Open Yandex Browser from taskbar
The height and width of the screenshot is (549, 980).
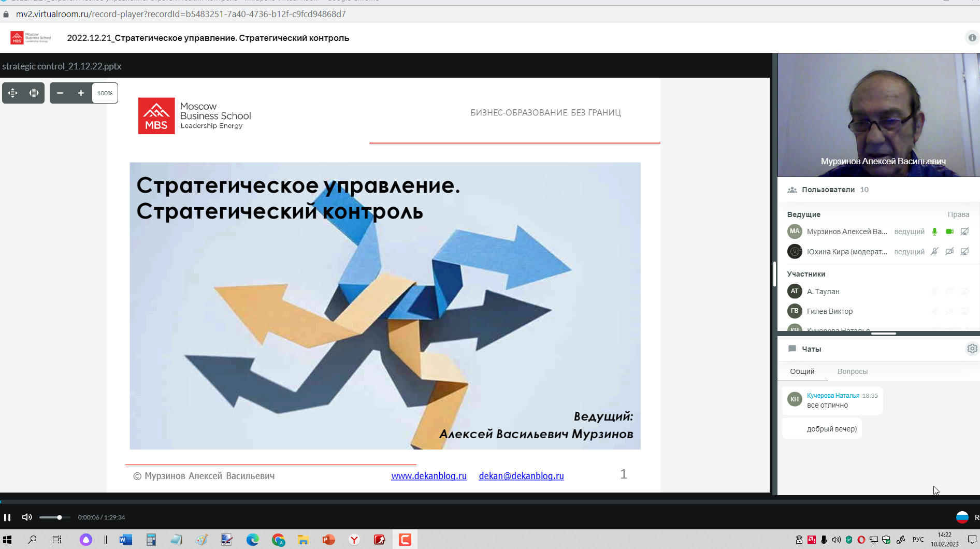[354, 540]
